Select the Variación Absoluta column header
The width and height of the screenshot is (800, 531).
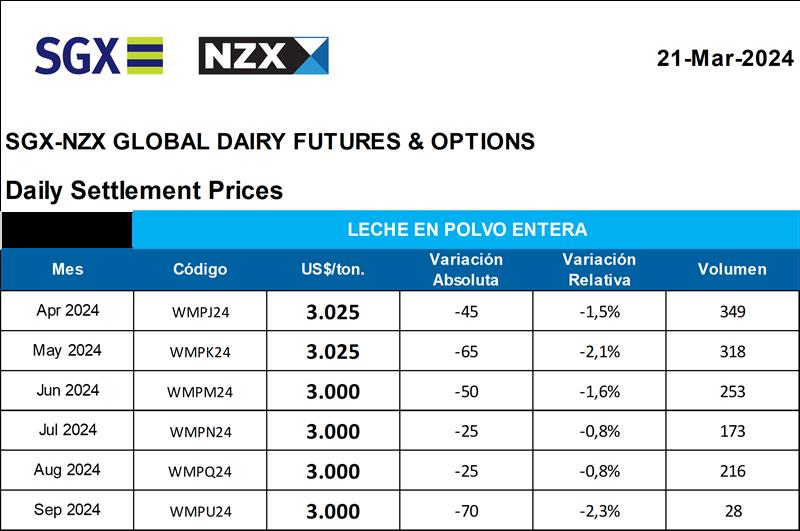pyautogui.click(x=466, y=269)
